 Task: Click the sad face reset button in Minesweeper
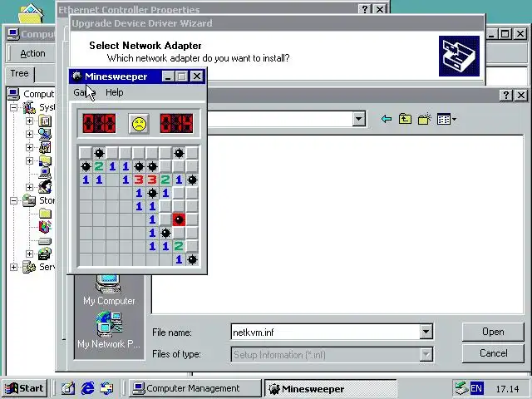[139, 124]
